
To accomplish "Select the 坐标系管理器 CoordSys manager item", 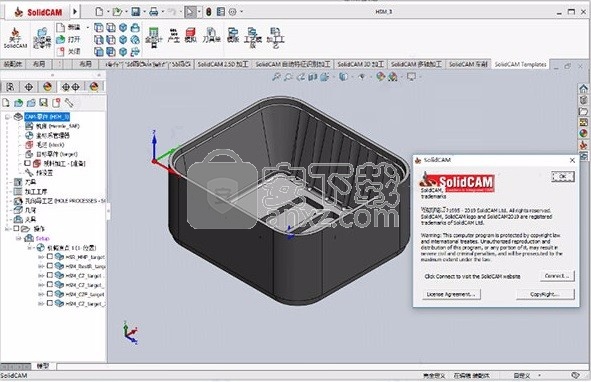I will [x=47, y=135].
